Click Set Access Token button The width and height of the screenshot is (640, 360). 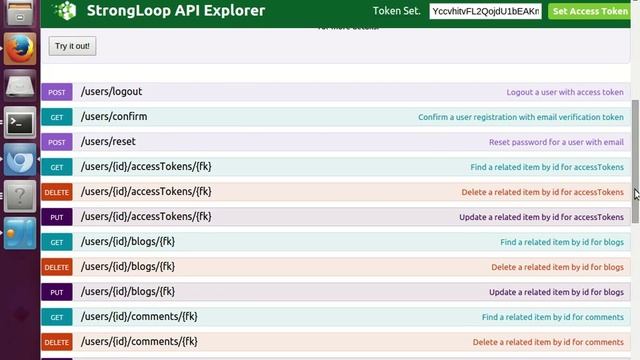pyautogui.click(x=589, y=11)
